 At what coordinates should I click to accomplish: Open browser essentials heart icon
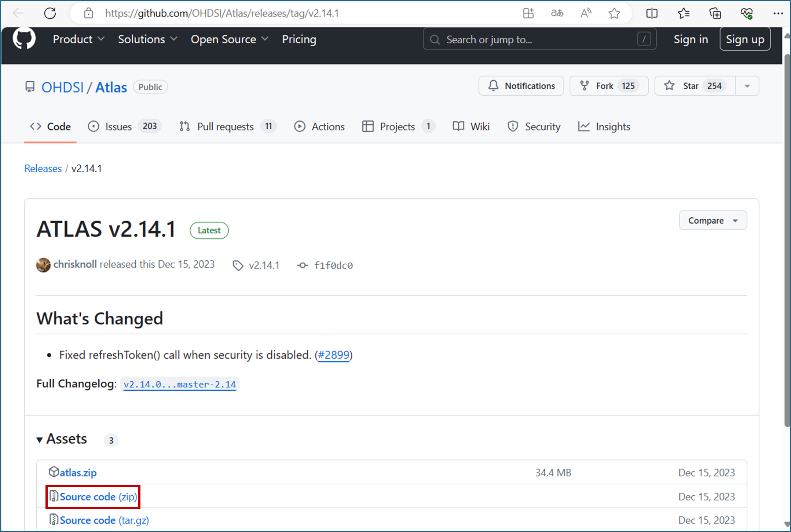[x=747, y=14]
